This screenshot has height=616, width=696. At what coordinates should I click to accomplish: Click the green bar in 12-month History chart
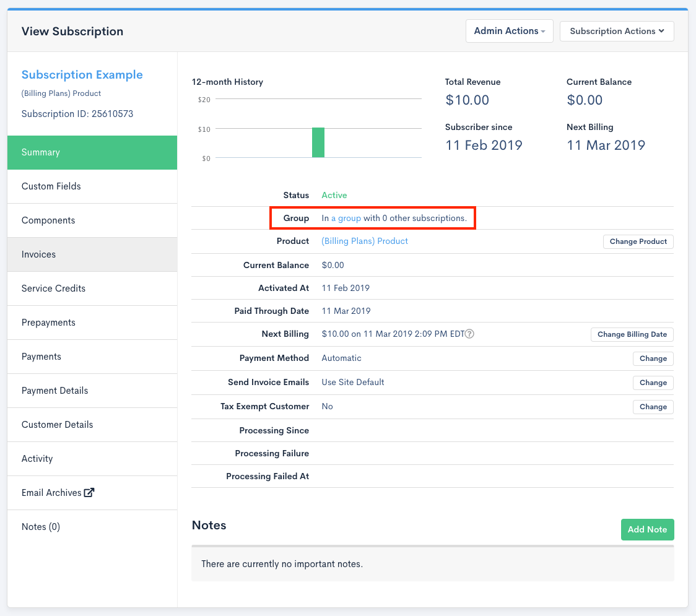(x=318, y=142)
